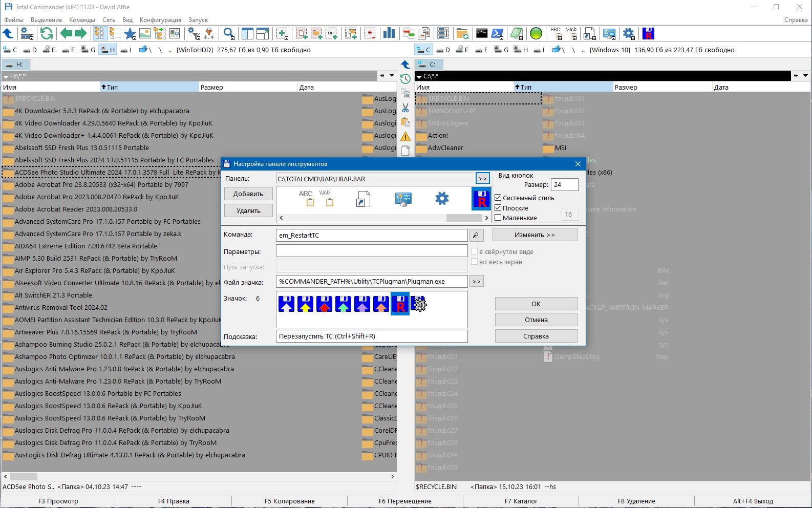Screen dimensions: 812x508
Task: Click '>>' browse button beside panel path
Action: tap(482, 179)
